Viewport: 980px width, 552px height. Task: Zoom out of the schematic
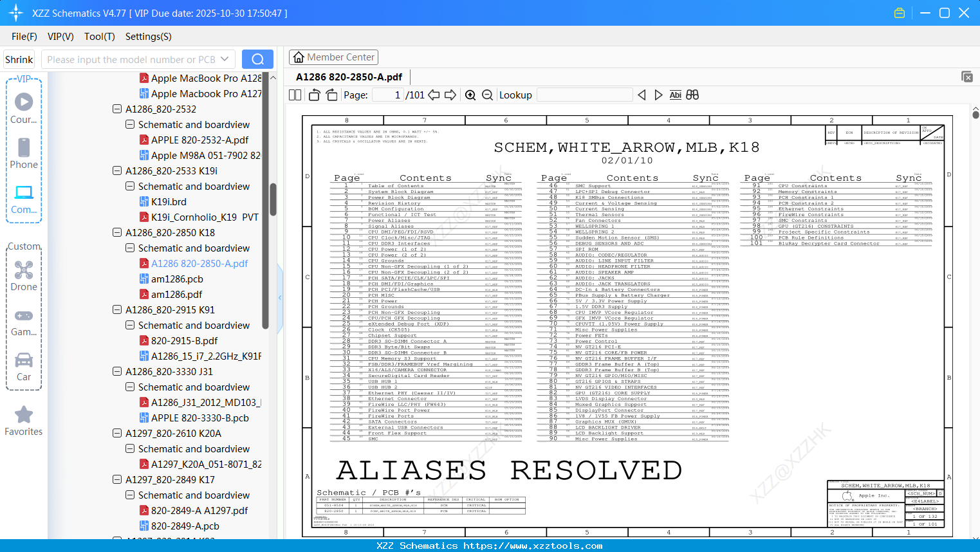[487, 95]
